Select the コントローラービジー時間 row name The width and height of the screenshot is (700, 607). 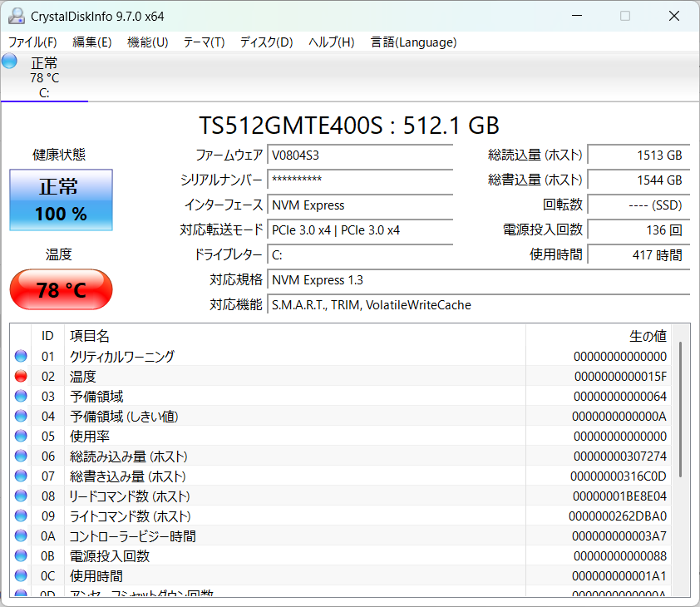(132, 536)
